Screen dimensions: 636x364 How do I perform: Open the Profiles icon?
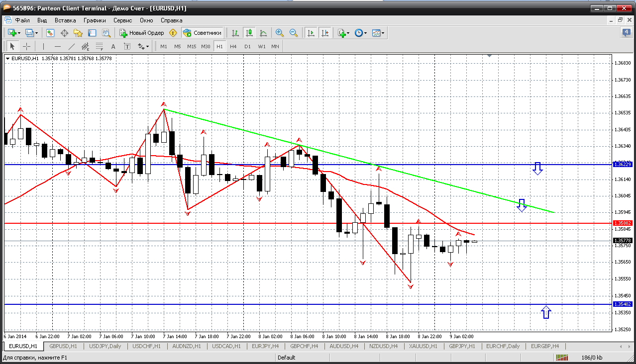pyautogui.click(x=29, y=33)
